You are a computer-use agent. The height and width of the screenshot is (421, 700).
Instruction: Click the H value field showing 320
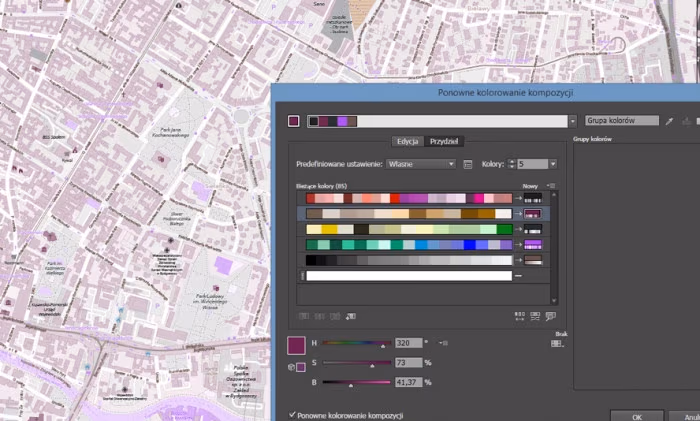click(408, 343)
